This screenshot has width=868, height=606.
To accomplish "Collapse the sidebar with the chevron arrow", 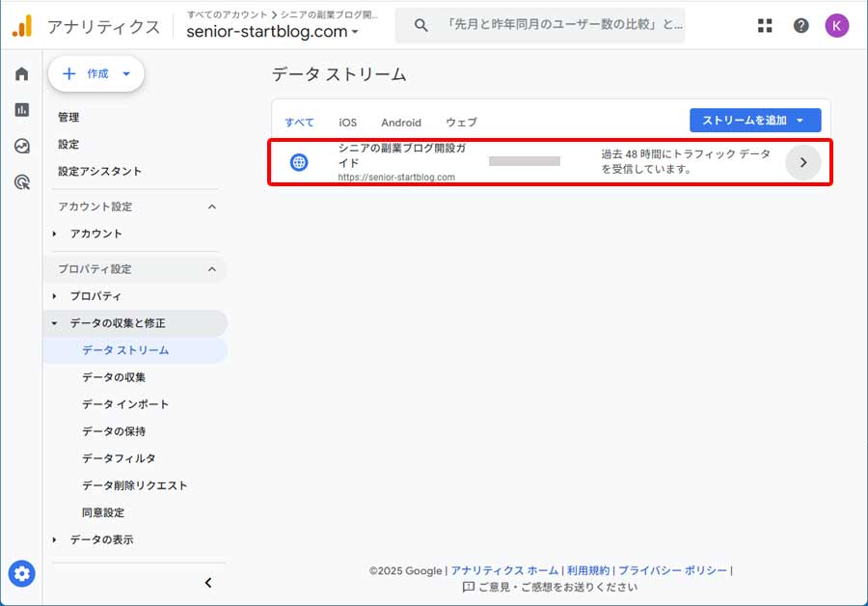I will pyautogui.click(x=207, y=582).
